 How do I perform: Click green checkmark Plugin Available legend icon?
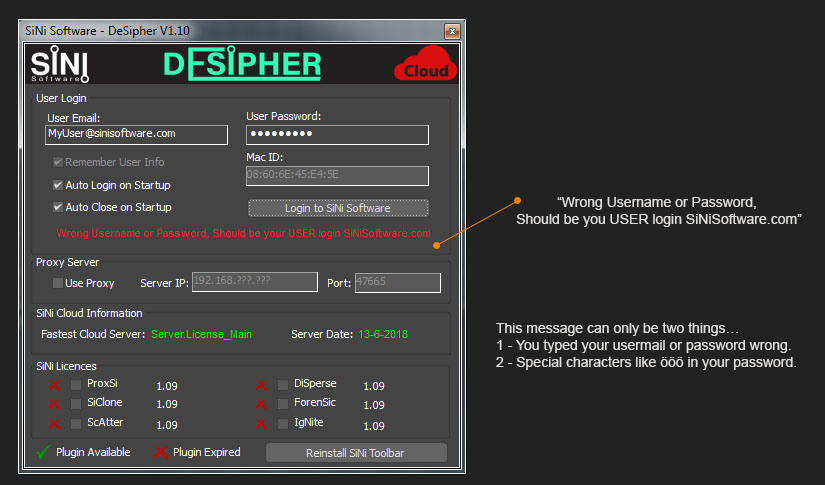click(44, 452)
